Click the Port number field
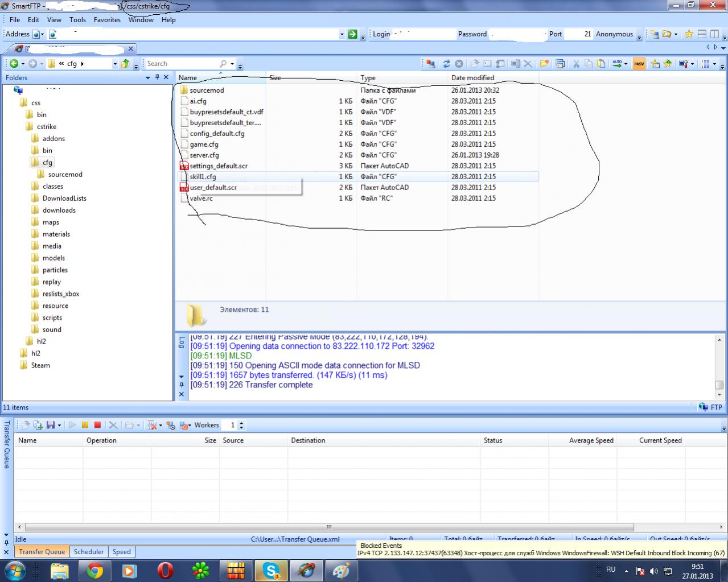 (x=579, y=34)
